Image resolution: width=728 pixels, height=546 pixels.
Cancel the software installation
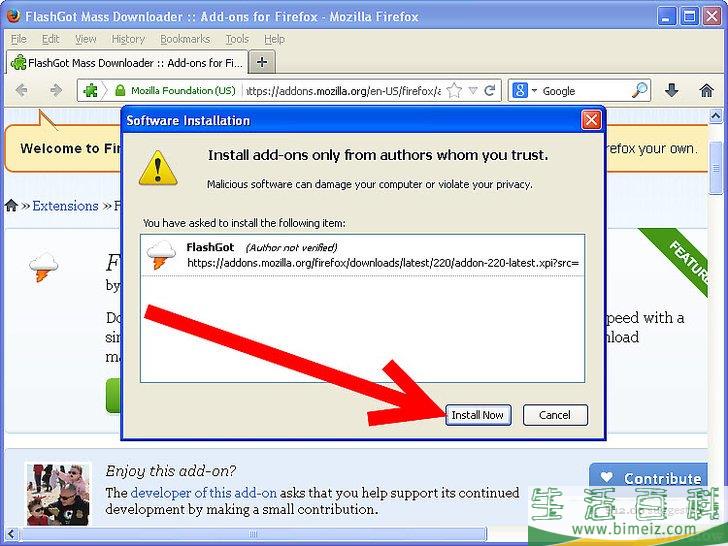(x=555, y=415)
